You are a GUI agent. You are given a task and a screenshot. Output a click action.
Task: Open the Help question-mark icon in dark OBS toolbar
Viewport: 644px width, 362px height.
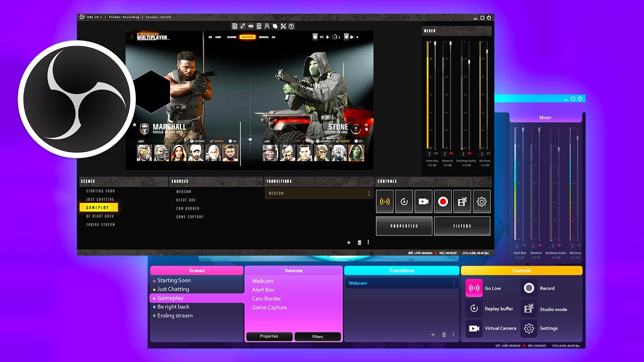pyautogui.click(x=291, y=26)
